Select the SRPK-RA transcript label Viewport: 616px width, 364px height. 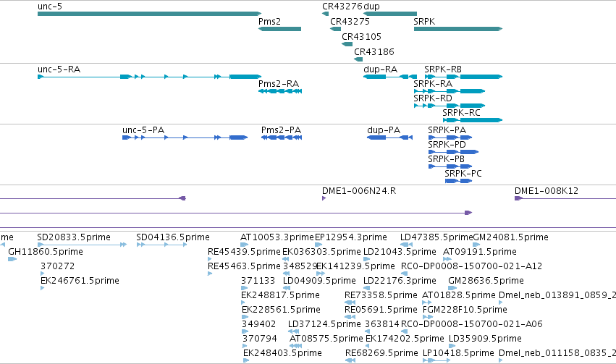coord(433,84)
